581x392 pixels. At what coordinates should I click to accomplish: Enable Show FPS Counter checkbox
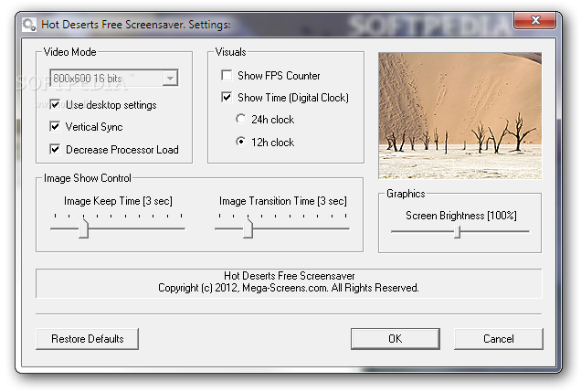coord(227,75)
